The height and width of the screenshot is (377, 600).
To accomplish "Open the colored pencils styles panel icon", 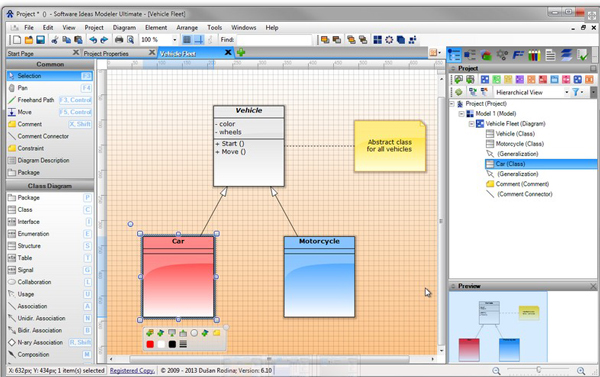I will [x=534, y=55].
